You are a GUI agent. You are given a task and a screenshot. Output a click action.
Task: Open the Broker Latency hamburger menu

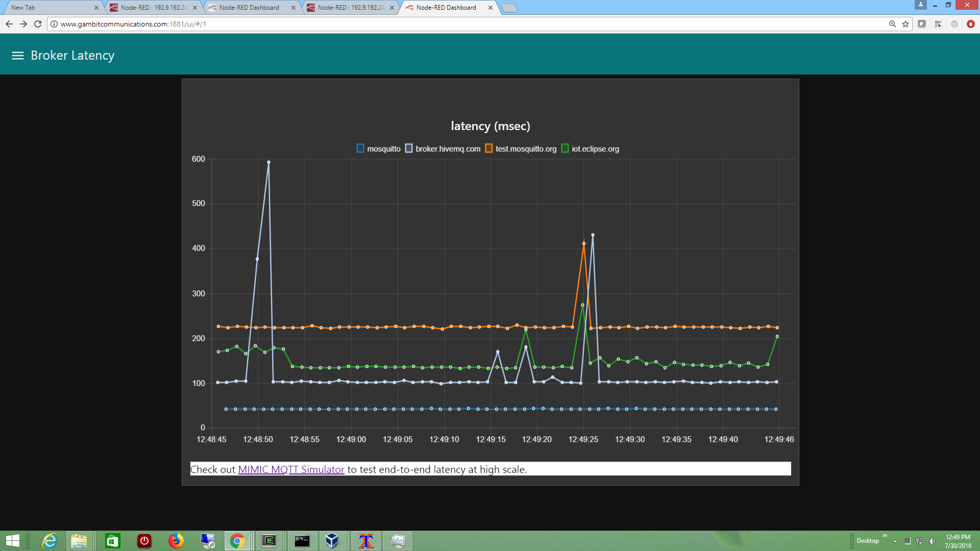point(18,56)
